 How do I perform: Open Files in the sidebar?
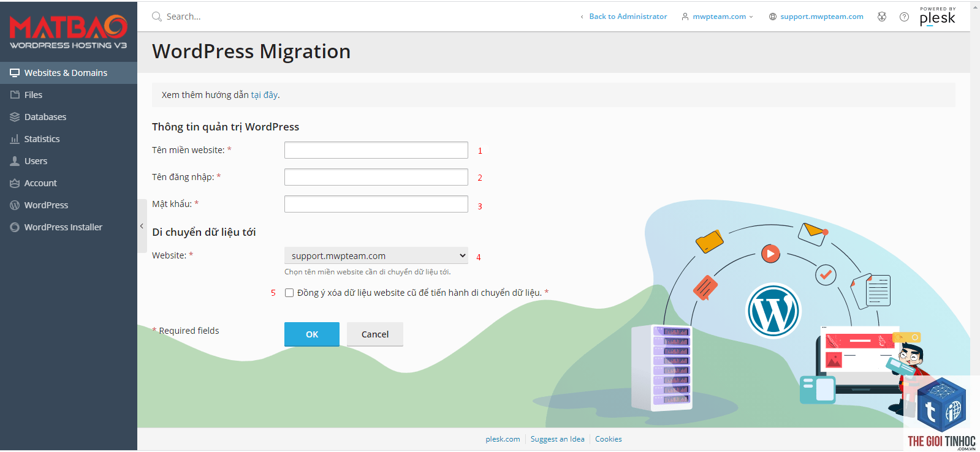tap(69, 95)
